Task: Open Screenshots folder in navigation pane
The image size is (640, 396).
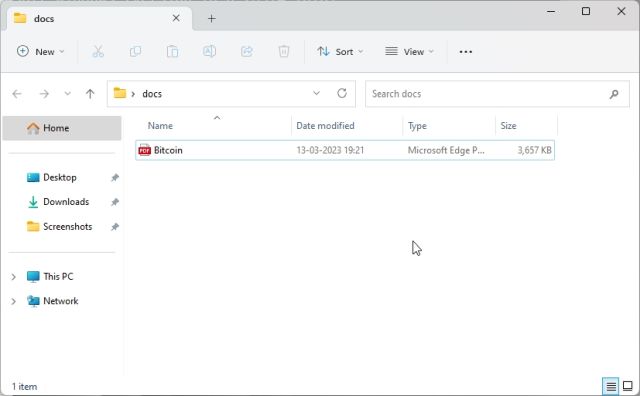Action: point(59,227)
